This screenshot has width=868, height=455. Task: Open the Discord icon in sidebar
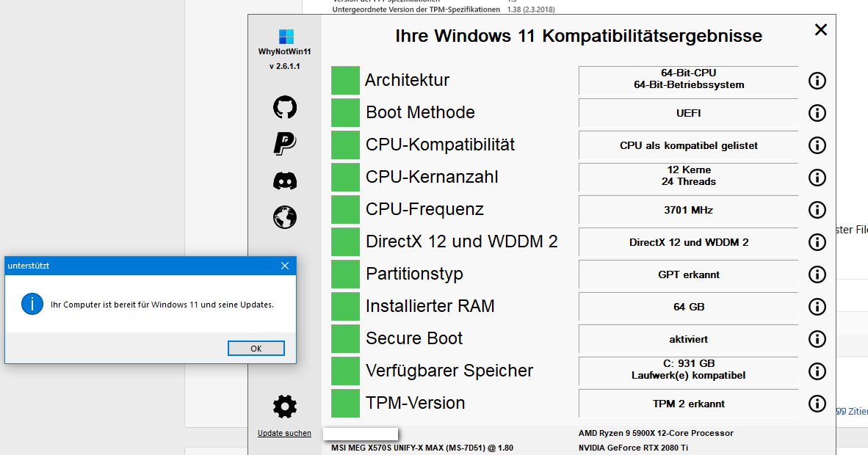[284, 181]
